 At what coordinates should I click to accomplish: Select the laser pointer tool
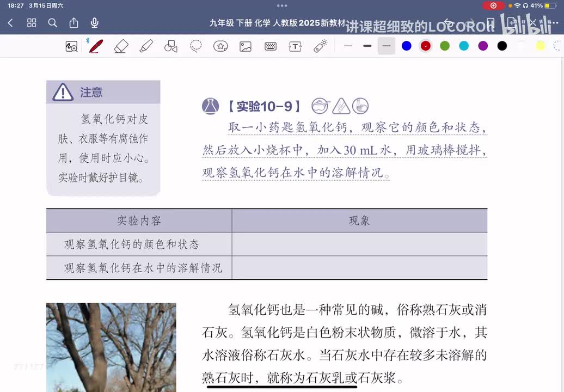point(320,46)
